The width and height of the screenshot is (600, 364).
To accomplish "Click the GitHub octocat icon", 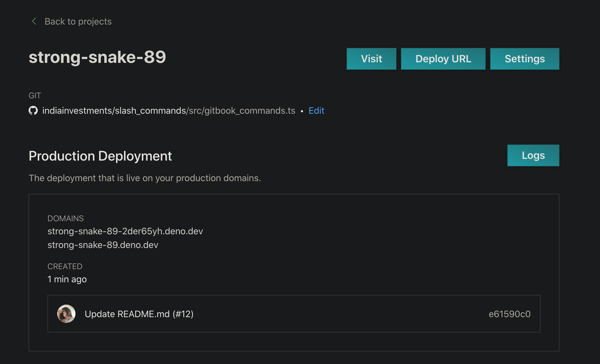I will point(33,111).
